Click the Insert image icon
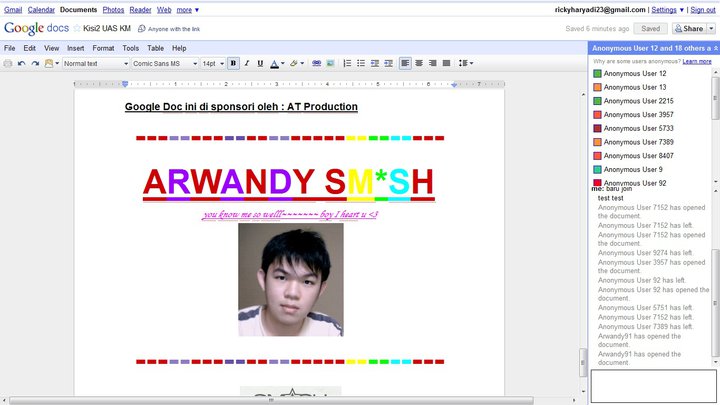Screen dimensions: 720x405 point(330,63)
